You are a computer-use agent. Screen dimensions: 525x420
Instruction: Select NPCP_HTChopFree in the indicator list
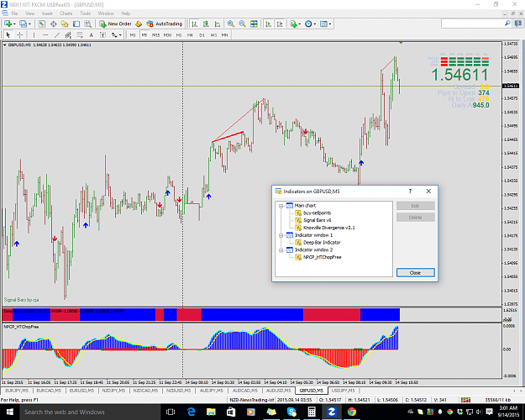click(322, 257)
